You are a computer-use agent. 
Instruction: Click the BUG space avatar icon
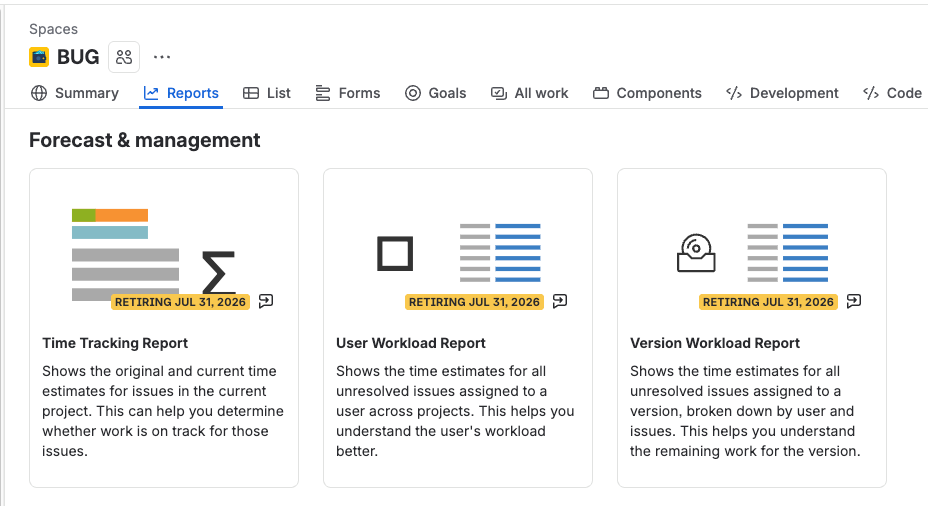tap(39, 57)
